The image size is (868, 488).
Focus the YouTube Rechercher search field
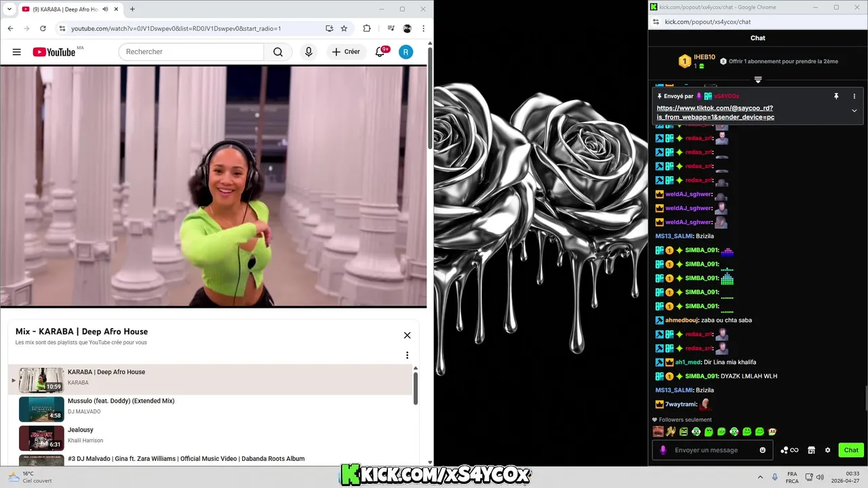[191, 52]
